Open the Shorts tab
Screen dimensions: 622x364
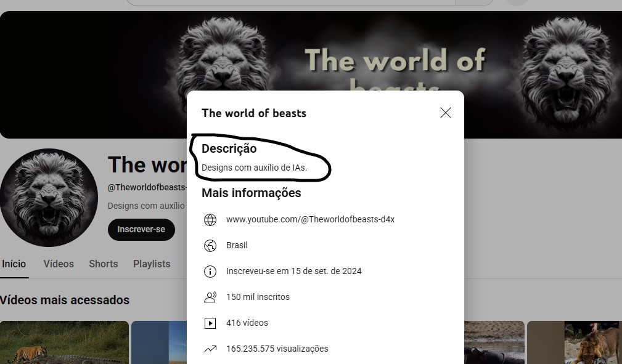(103, 264)
